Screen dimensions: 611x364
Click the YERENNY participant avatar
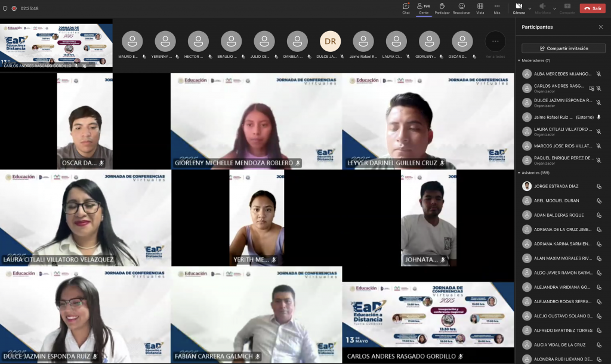tap(165, 41)
